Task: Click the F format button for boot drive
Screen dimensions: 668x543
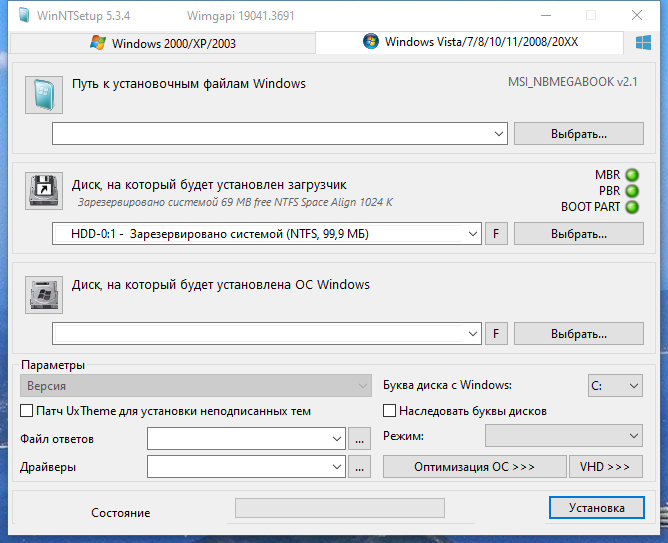Action: click(496, 234)
